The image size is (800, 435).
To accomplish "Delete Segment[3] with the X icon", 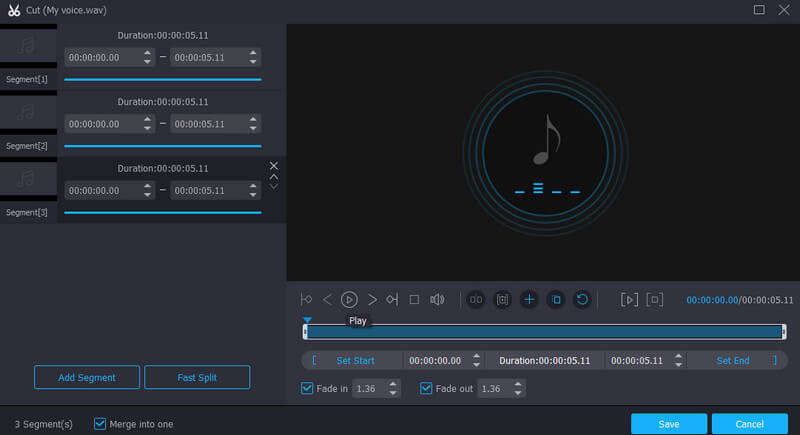I will click(273, 165).
